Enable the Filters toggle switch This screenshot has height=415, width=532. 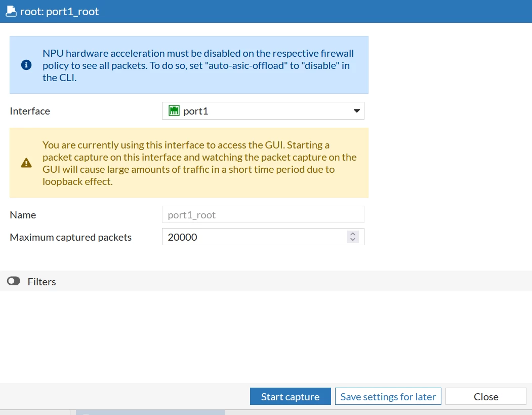[x=14, y=281]
